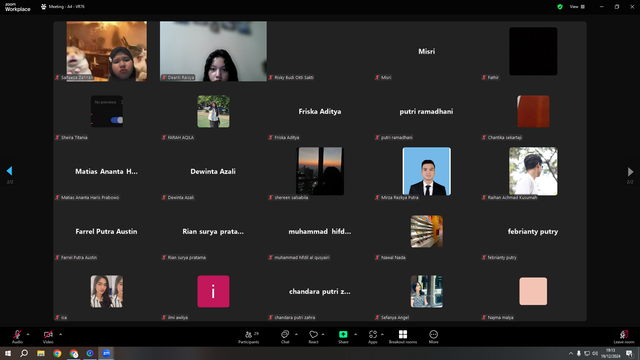Select putri ramadhani's participant tile

427,111
